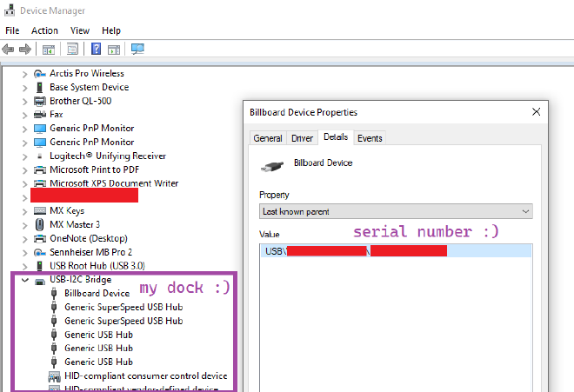Click the Base System Device icon

39,88
